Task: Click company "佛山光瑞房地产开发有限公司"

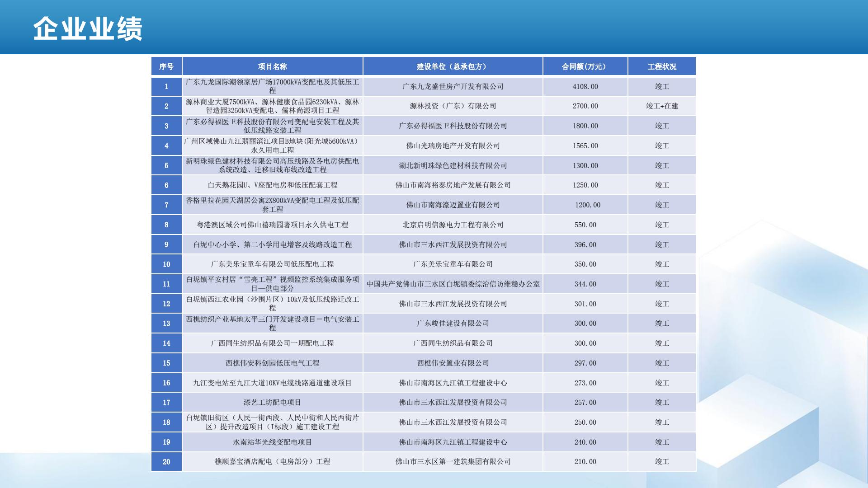Action: 453,145
